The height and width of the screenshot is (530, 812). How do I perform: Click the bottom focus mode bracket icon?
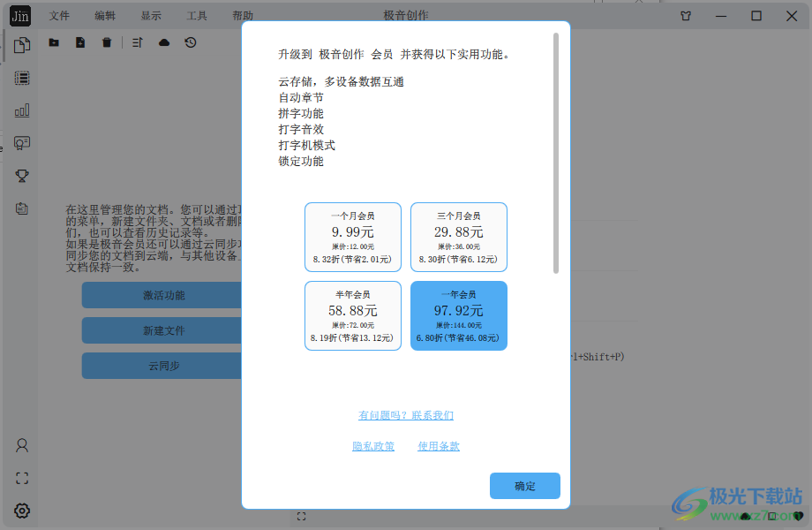click(301, 516)
